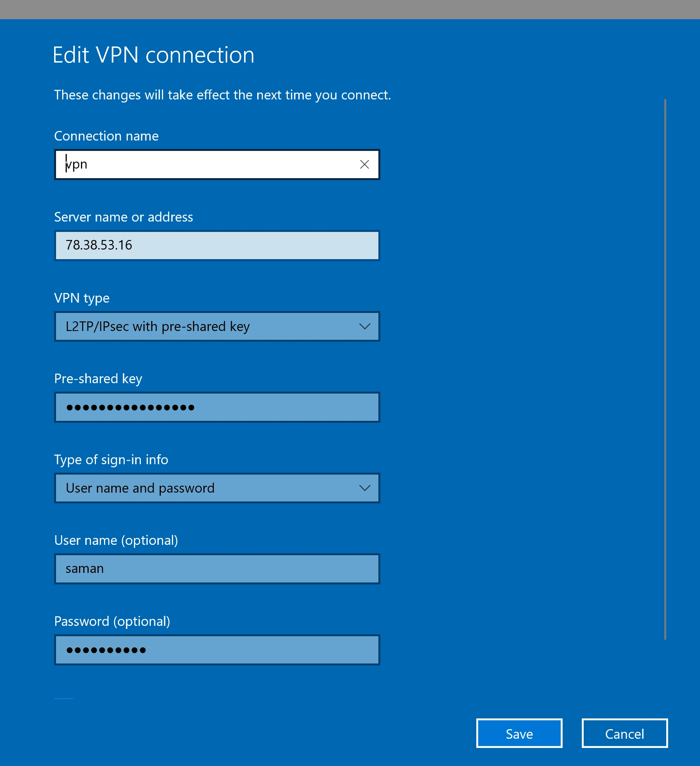Click the VPN type dropdown chevron icon

[x=365, y=326]
